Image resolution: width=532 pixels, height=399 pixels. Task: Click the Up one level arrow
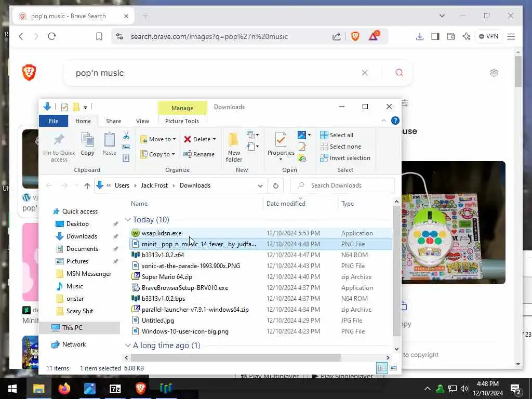[x=87, y=185]
